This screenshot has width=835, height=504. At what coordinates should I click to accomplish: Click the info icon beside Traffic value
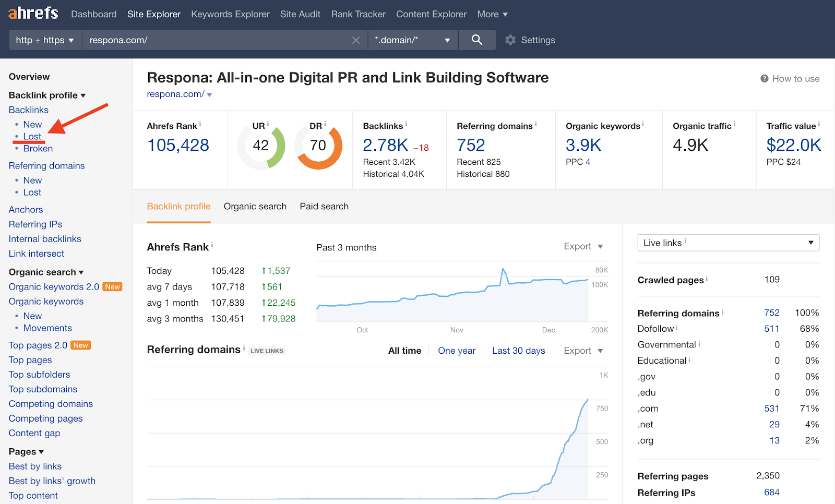click(x=819, y=124)
